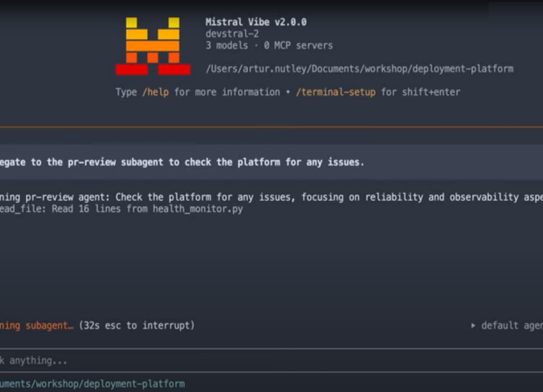Click the '3 models · 0 MCP servers' line
This screenshot has height=392, width=543.
[269, 45]
